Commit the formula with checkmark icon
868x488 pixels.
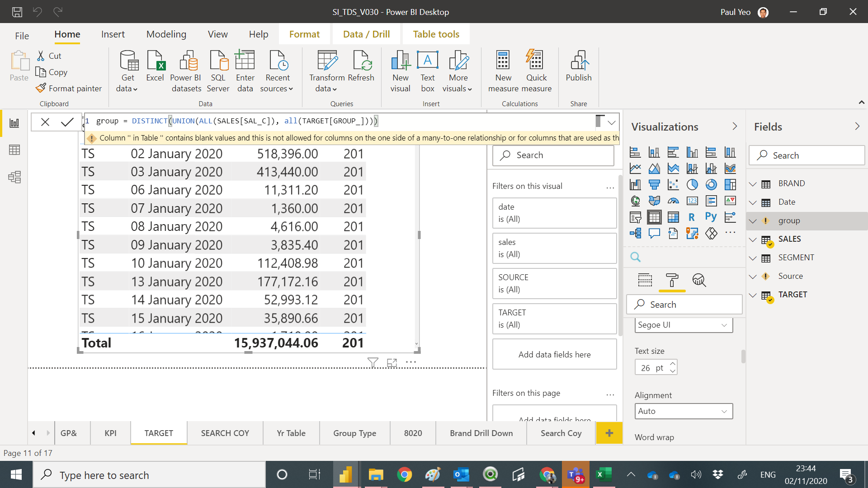67,122
